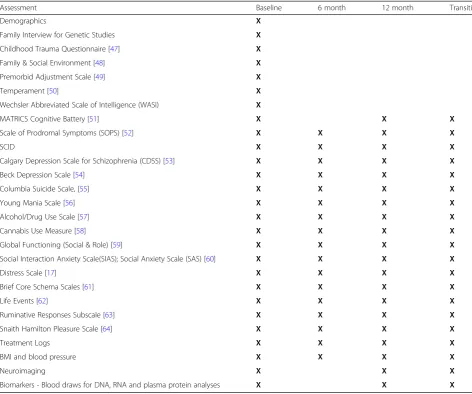Open citation [53] for Calgary Depression Scale

coord(169,161)
